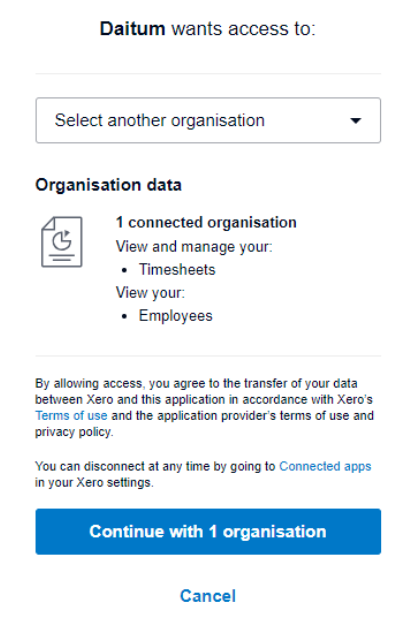Click the Employees permission item
Image resolution: width=410 pixels, height=625 pixels.
(x=175, y=316)
